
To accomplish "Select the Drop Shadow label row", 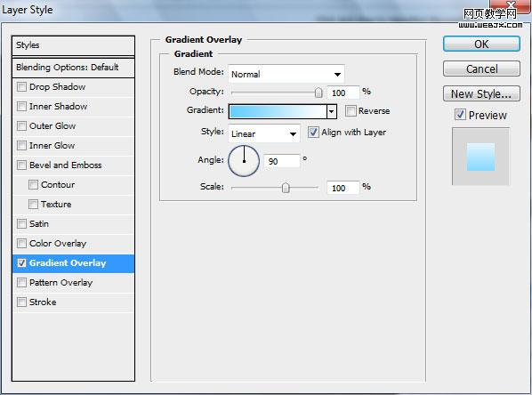I will (x=73, y=87).
